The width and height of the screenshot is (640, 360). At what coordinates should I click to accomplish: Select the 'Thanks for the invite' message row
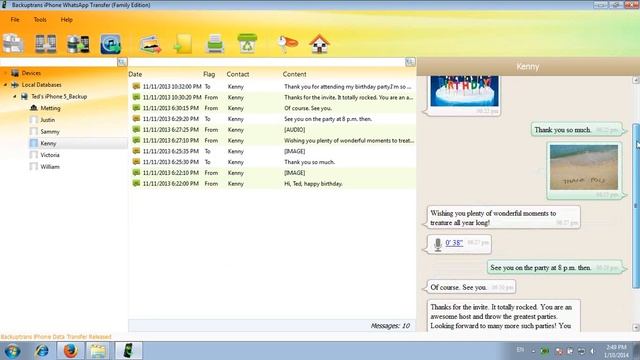click(x=272, y=98)
